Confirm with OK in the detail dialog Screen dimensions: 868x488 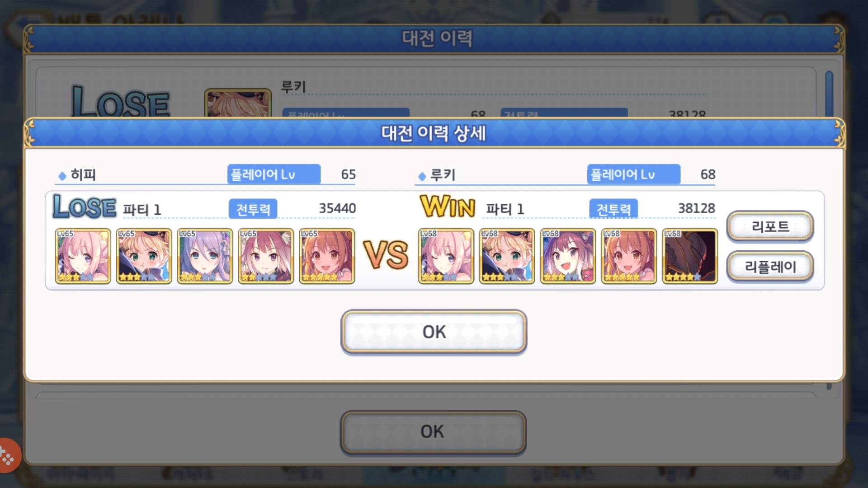click(434, 332)
